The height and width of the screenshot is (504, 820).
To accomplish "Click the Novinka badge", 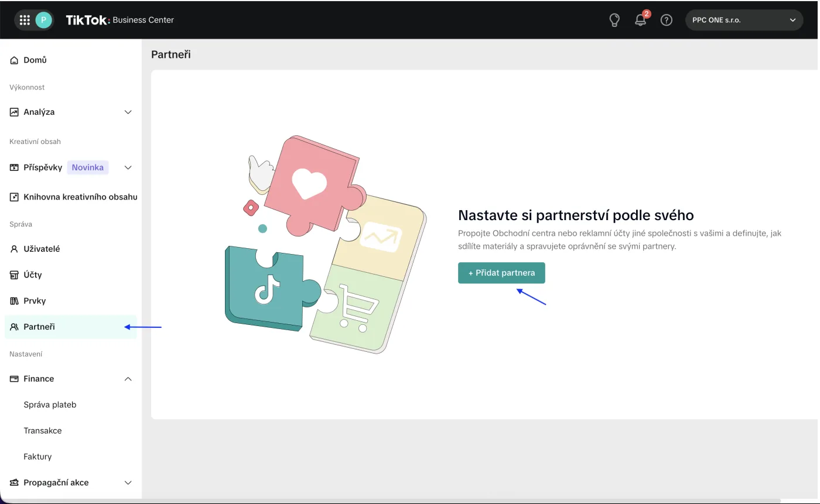I will pos(88,167).
